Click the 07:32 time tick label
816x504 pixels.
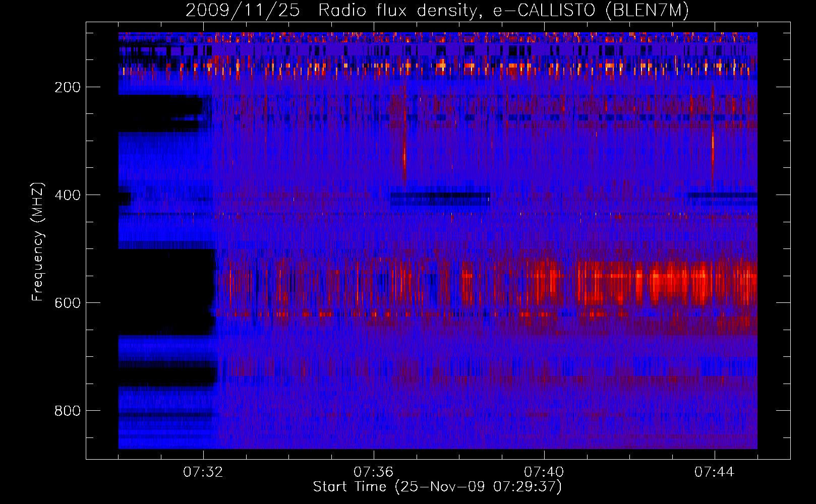(203, 472)
